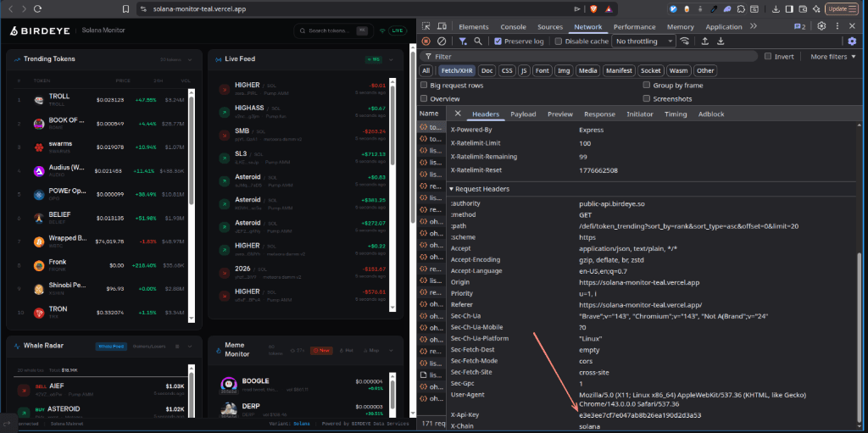Toggle the network filter funnel icon
This screenshot has width=868, height=433.
(x=463, y=41)
